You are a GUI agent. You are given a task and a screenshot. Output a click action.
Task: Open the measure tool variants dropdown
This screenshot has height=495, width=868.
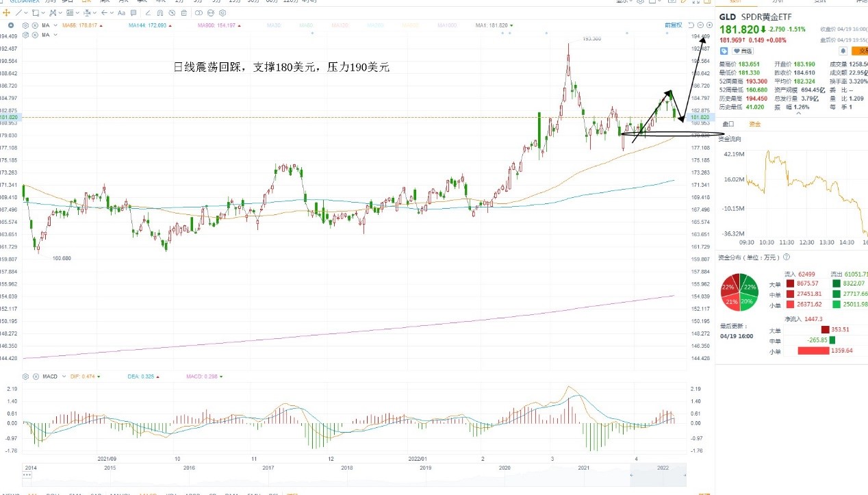click(x=94, y=13)
